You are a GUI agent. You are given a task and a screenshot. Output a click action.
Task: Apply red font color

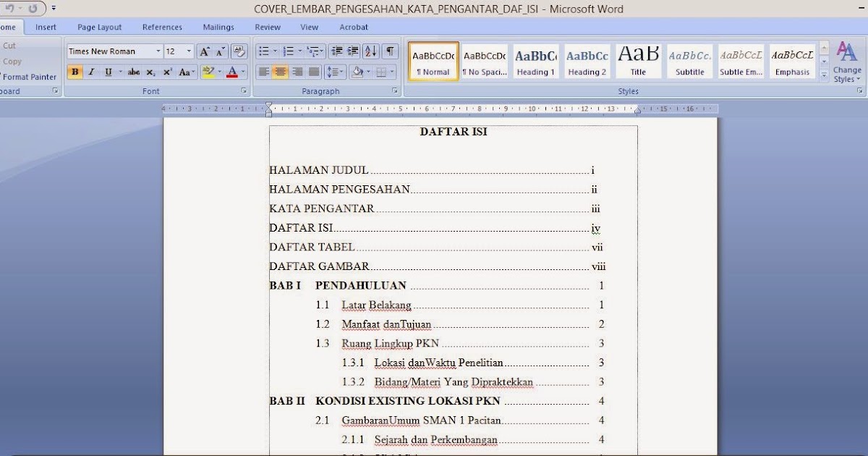[231, 72]
